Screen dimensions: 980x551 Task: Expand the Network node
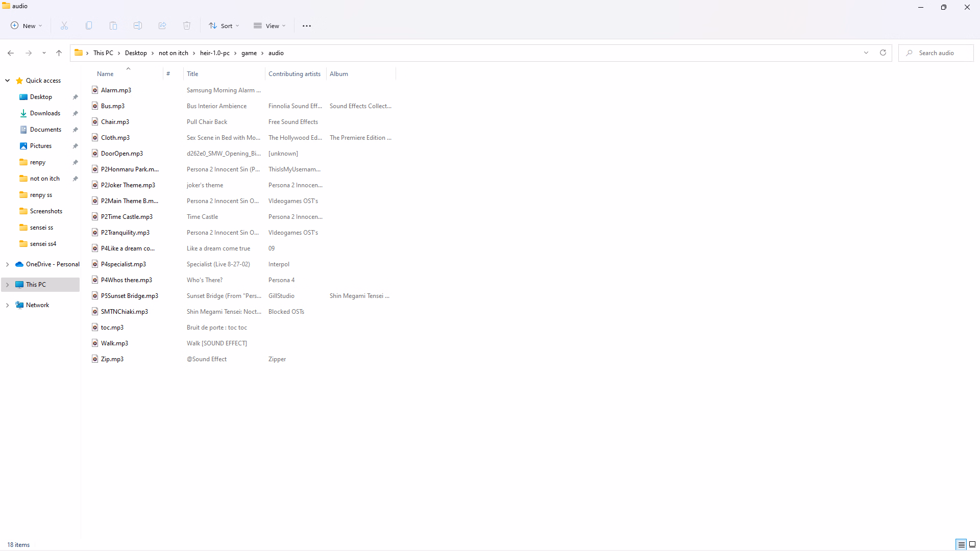pyautogui.click(x=8, y=305)
